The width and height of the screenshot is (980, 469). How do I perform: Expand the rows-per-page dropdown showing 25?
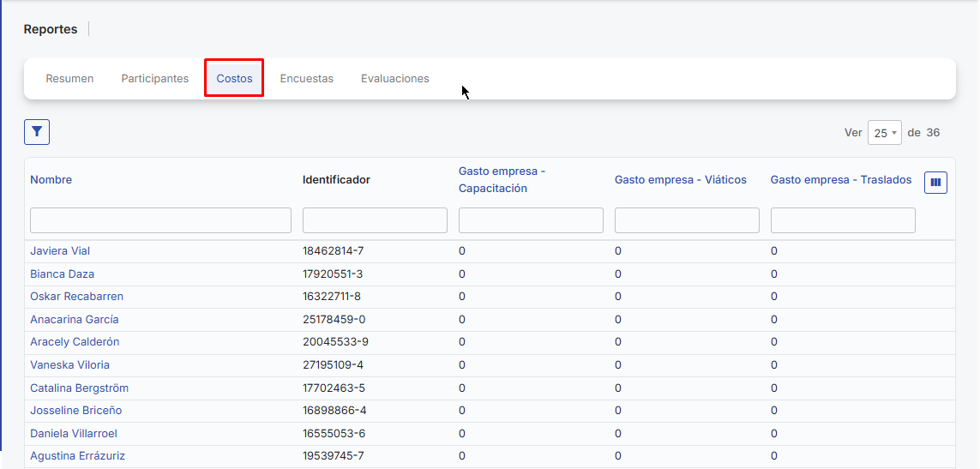tap(884, 133)
